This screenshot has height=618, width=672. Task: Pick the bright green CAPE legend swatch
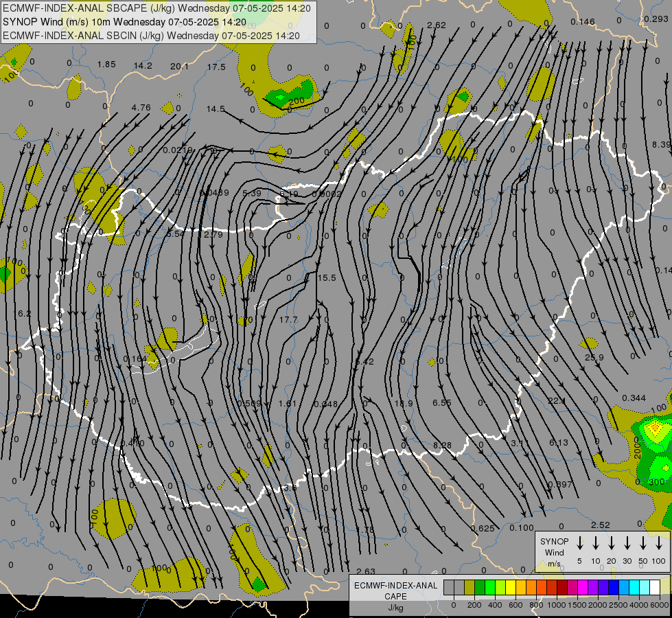point(490,587)
